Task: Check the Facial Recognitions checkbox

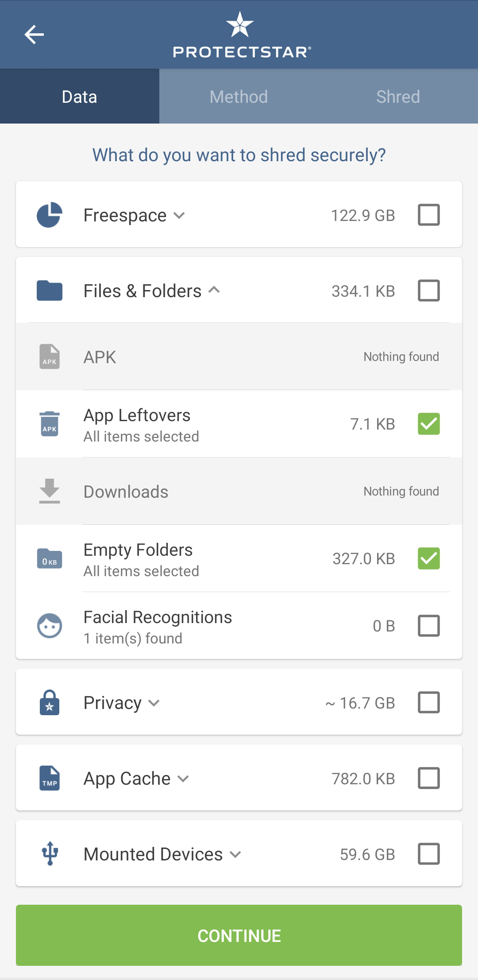Action: coord(429,626)
